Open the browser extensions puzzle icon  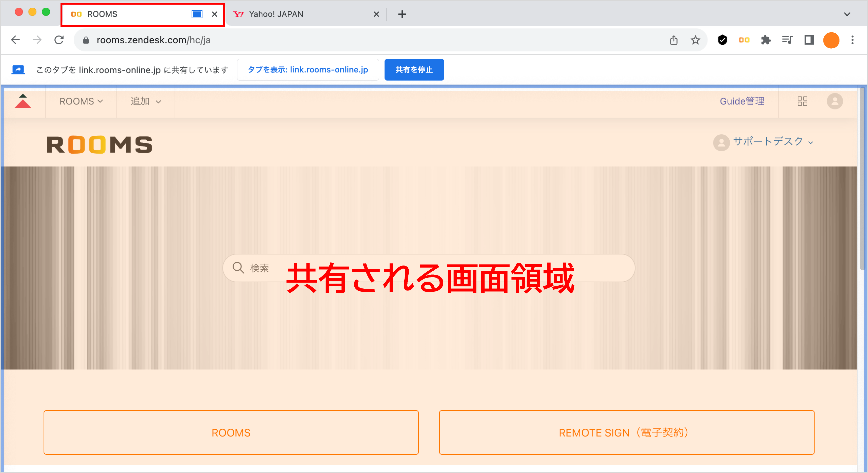pos(766,40)
